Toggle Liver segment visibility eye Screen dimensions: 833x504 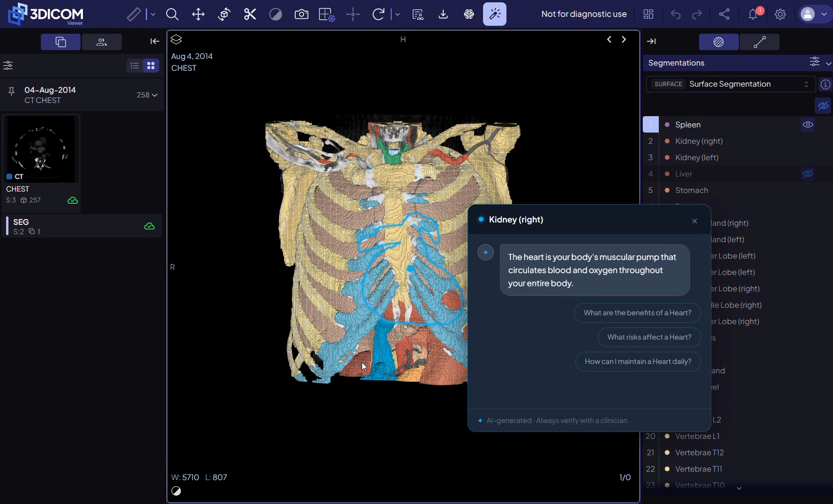point(808,174)
